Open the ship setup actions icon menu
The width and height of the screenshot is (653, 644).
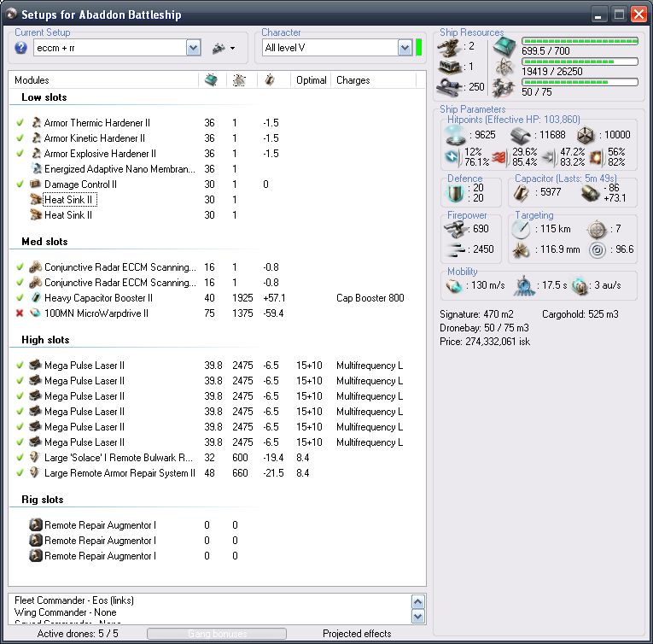click(x=224, y=49)
